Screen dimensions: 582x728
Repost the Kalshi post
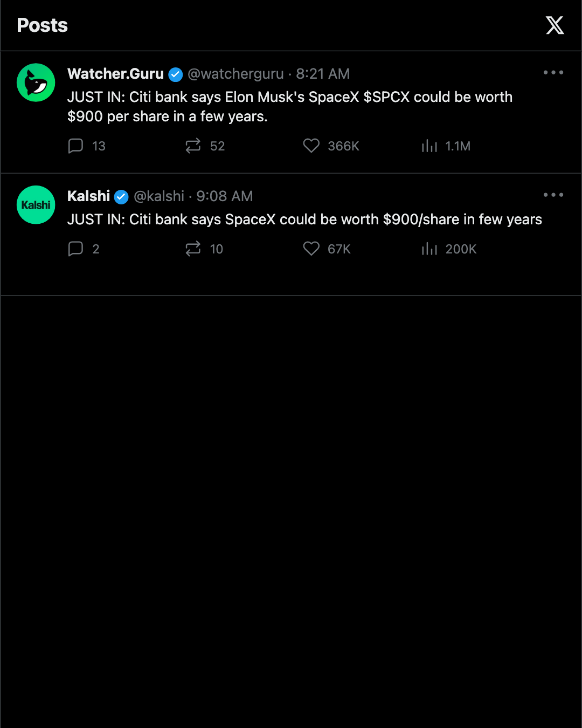pos(193,249)
